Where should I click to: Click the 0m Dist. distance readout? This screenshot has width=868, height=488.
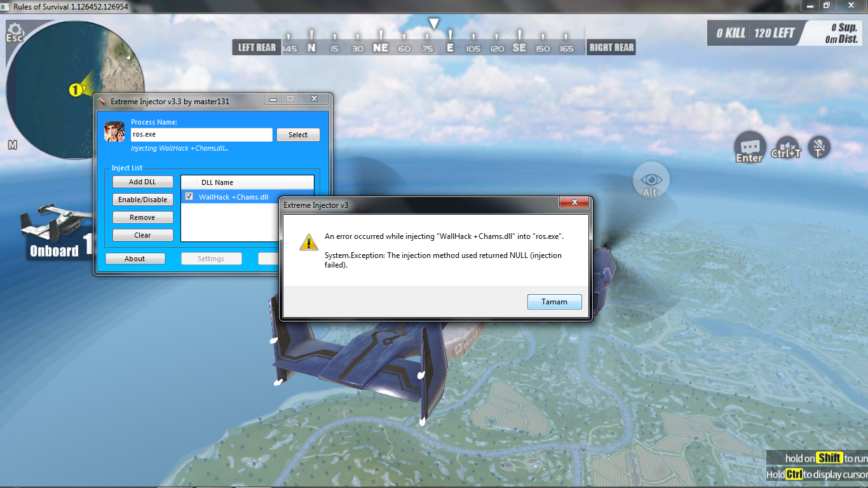click(x=841, y=39)
